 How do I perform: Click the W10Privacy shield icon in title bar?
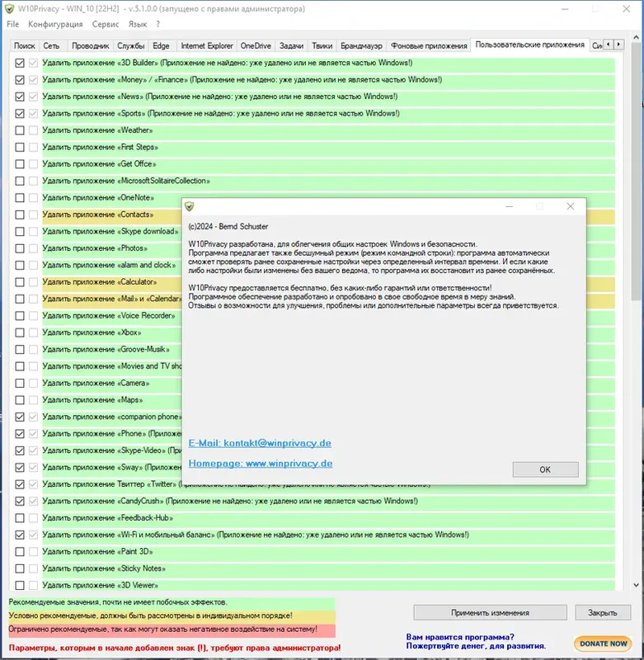(9, 9)
